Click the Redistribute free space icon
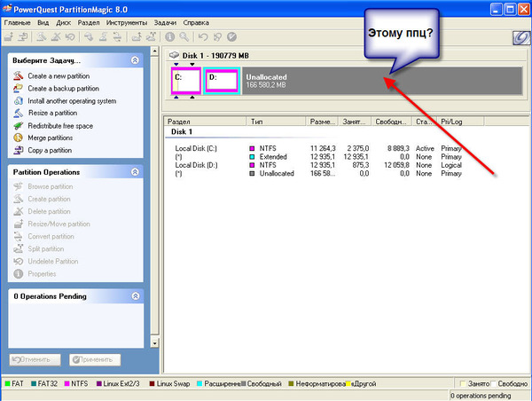The height and width of the screenshot is (401, 532). click(x=19, y=126)
